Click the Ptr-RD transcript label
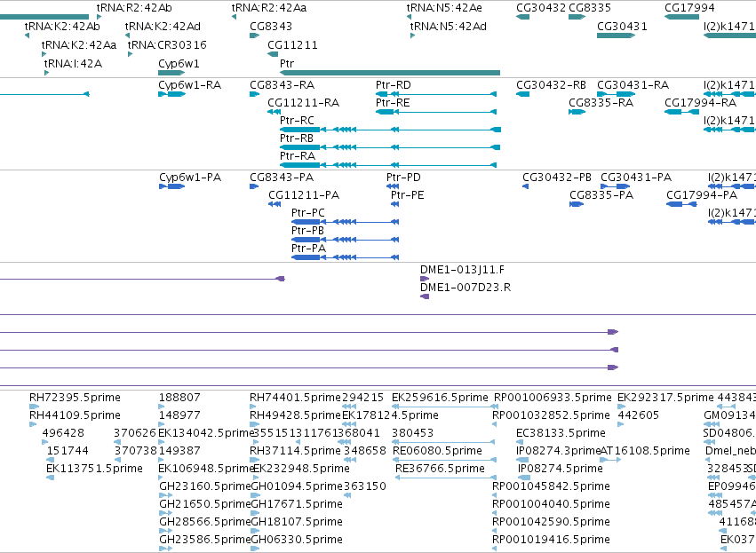Image resolution: width=756 pixels, height=553 pixels. pos(394,85)
